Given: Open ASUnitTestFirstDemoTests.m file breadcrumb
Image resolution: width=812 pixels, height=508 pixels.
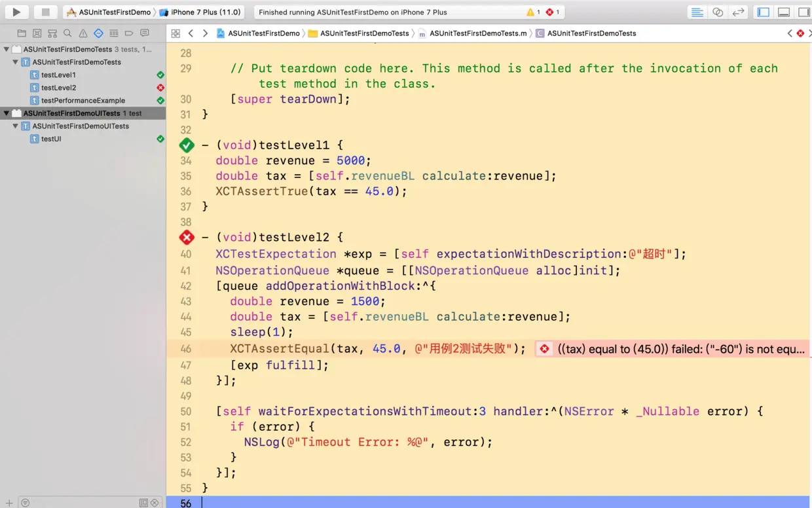Looking at the screenshot, I should 472,33.
